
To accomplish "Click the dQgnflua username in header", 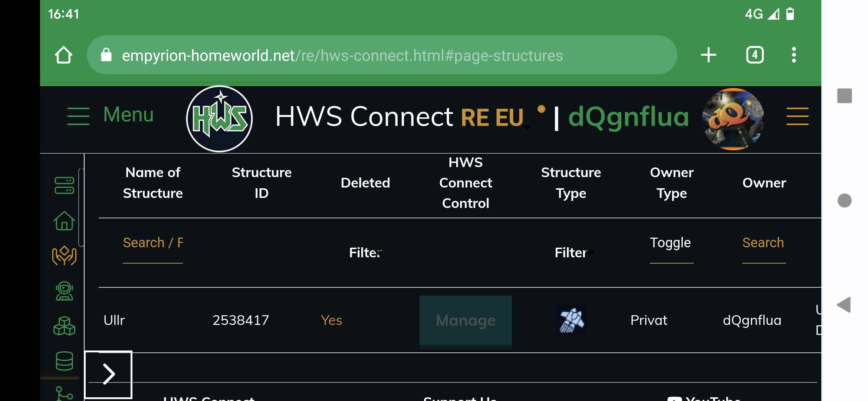I will 628,117.
